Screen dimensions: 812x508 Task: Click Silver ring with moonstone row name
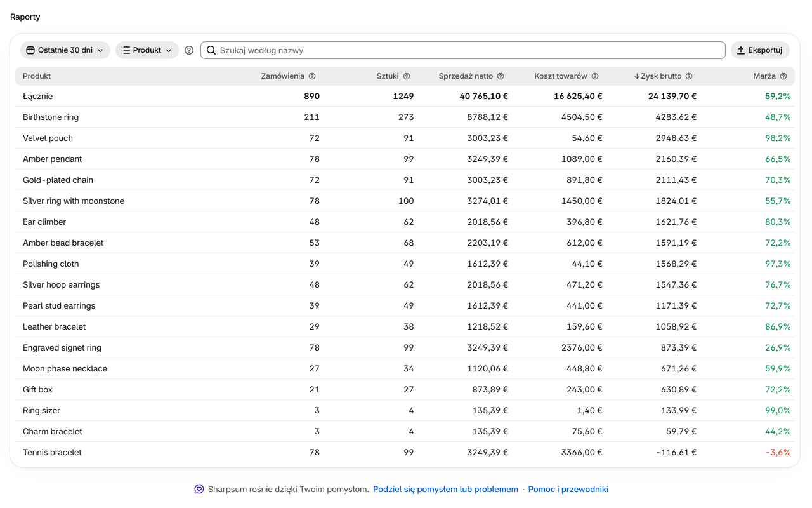(x=74, y=201)
